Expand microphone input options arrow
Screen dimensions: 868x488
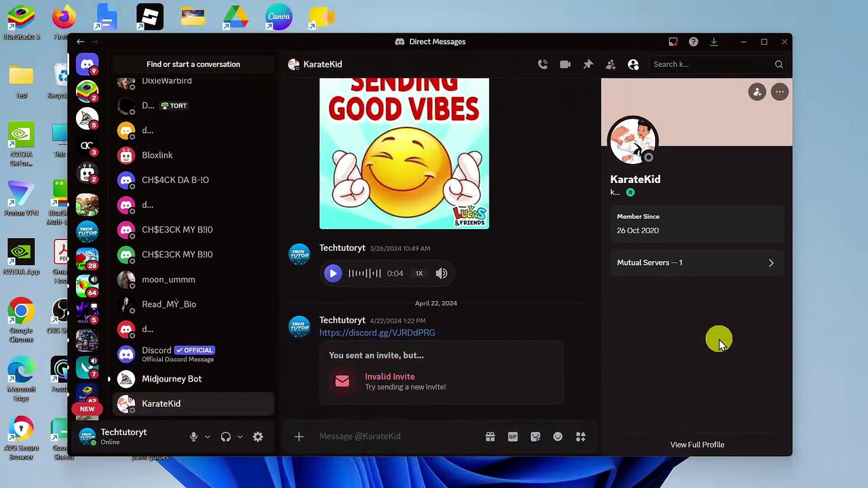[208, 437]
